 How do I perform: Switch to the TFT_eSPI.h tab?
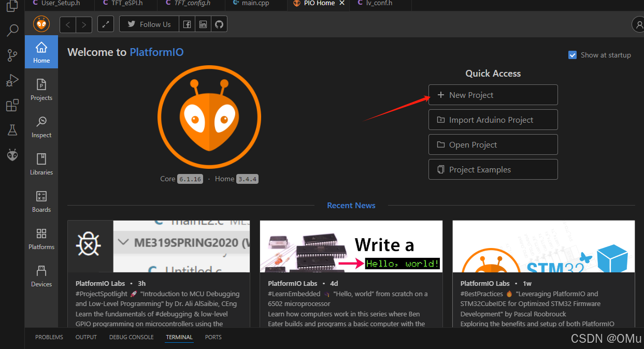pyautogui.click(x=127, y=4)
